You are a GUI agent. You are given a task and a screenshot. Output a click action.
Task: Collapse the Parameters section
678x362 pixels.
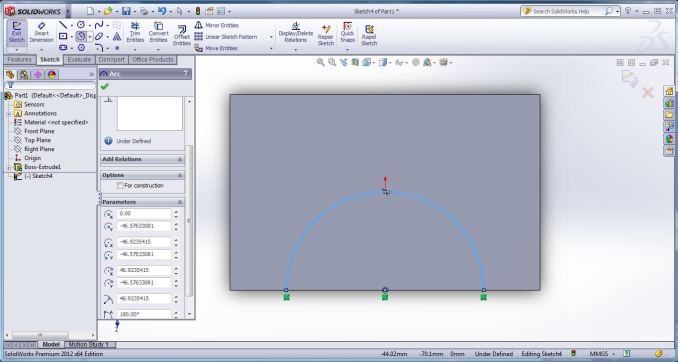(x=180, y=202)
